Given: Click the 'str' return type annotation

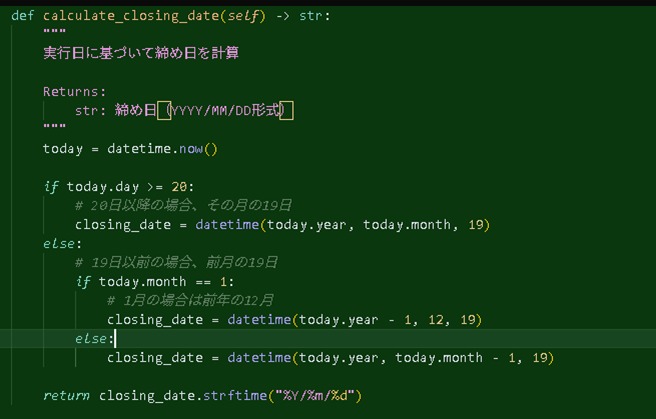Looking at the screenshot, I should click(311, 16).
